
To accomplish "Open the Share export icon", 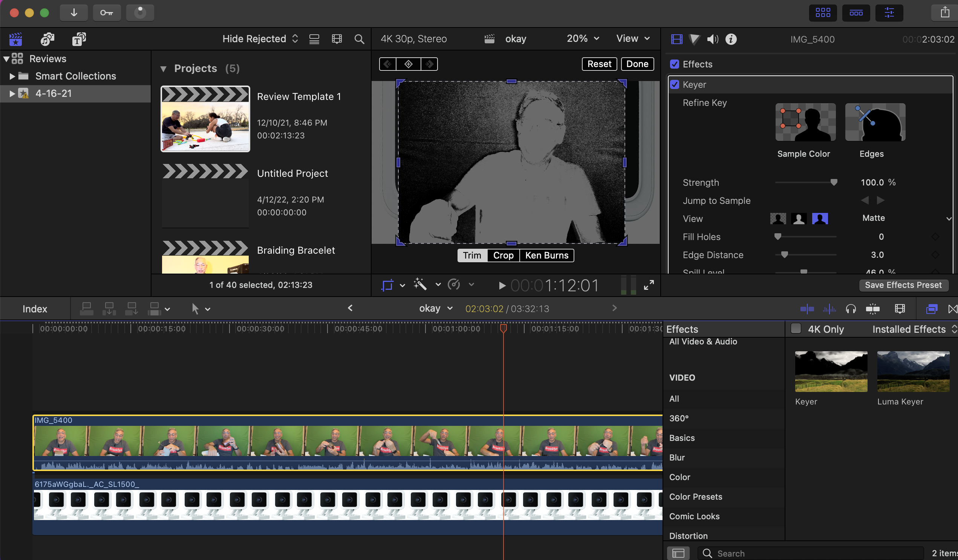I will (945, 12).
